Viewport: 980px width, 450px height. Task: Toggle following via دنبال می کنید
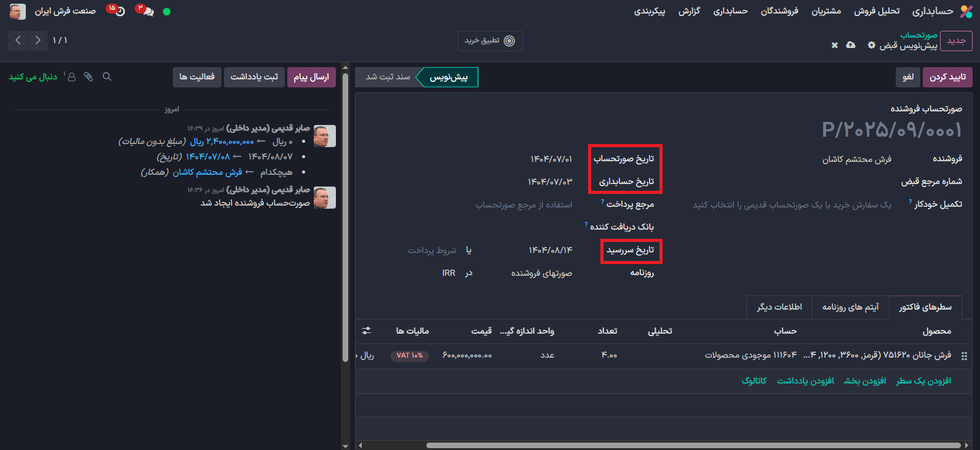click(x=33, y=77)
